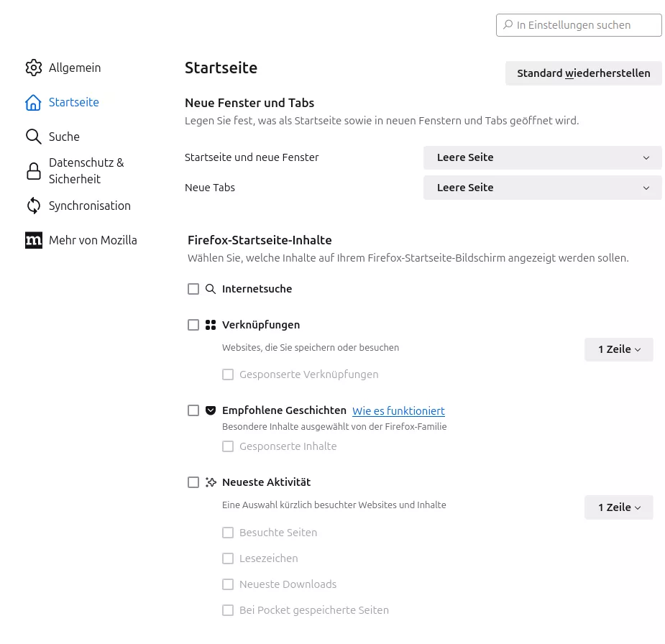Check the Neueste Aktivität checkbox
665x644 pixels.
click(193, 482)
